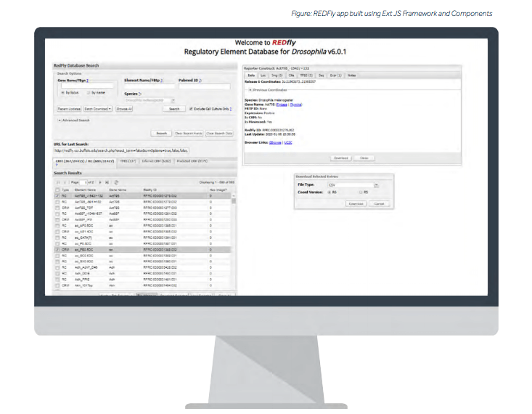Open the Img (0) tab
This screenshot has width=532, height=414.
click(x=277, y=76)
